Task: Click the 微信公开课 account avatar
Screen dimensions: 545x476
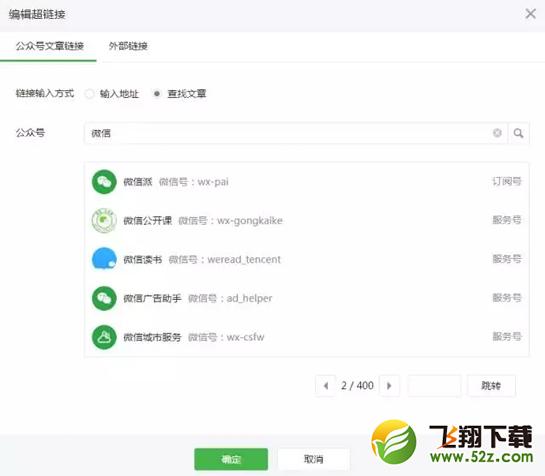Action: (104, 220)
